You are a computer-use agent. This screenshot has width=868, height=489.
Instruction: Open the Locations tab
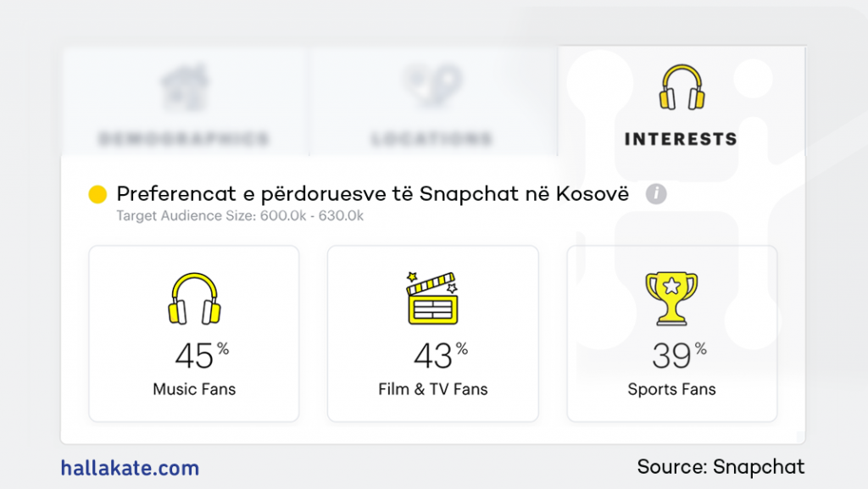tap(432, 139)
